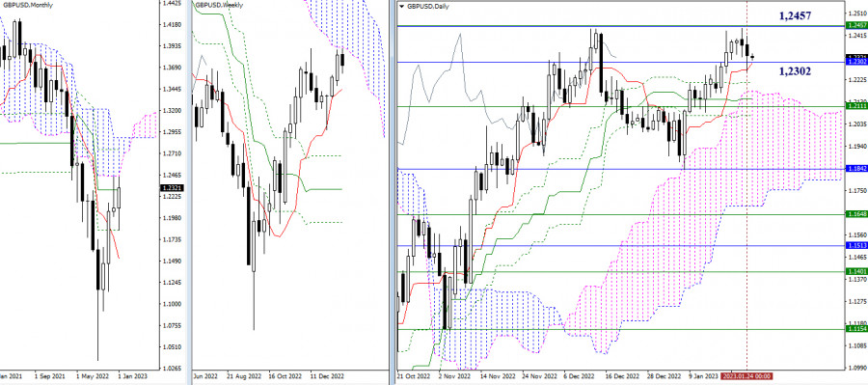Image resolution: width=868 pixels, height=385 pixels.
Task: Click the 1.2321 current price tag on Monthly chart
Action: pos(172,188)
